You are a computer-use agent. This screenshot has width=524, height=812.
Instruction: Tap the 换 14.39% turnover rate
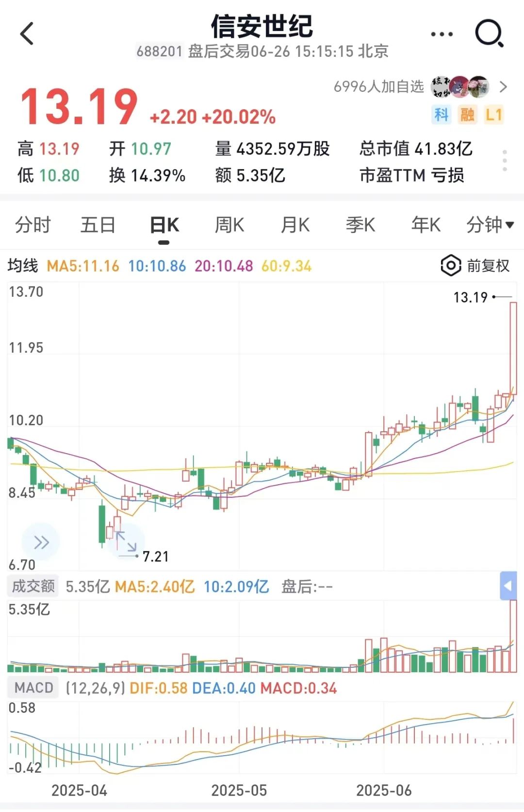[x=147, y=175]
